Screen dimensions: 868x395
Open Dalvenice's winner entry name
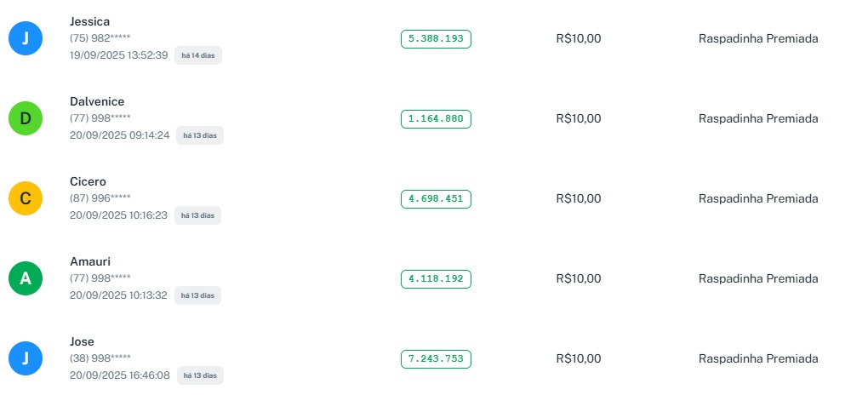click(x=97, y=101)
